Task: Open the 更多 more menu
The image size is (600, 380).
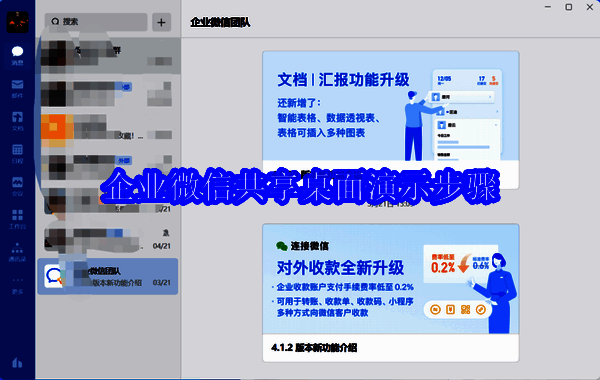Action: (x=17, y=285)
